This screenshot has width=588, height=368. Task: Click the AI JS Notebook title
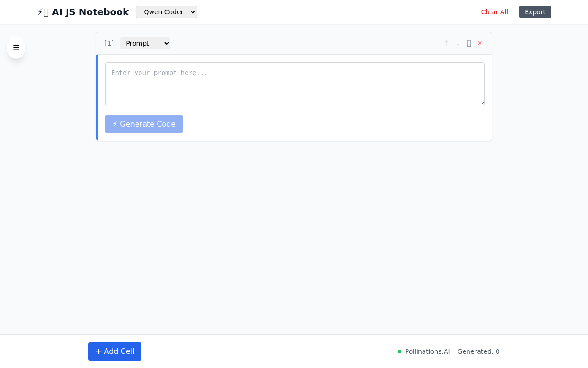point(90,12)
